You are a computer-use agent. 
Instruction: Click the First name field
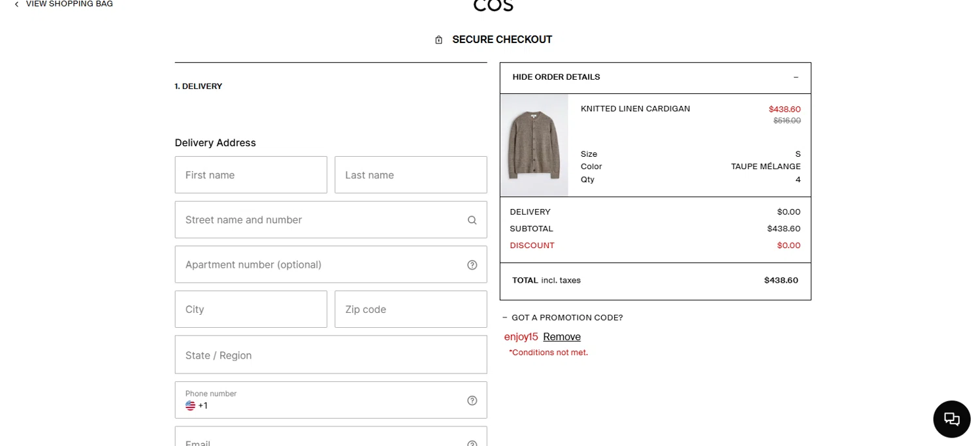[251, 175]
